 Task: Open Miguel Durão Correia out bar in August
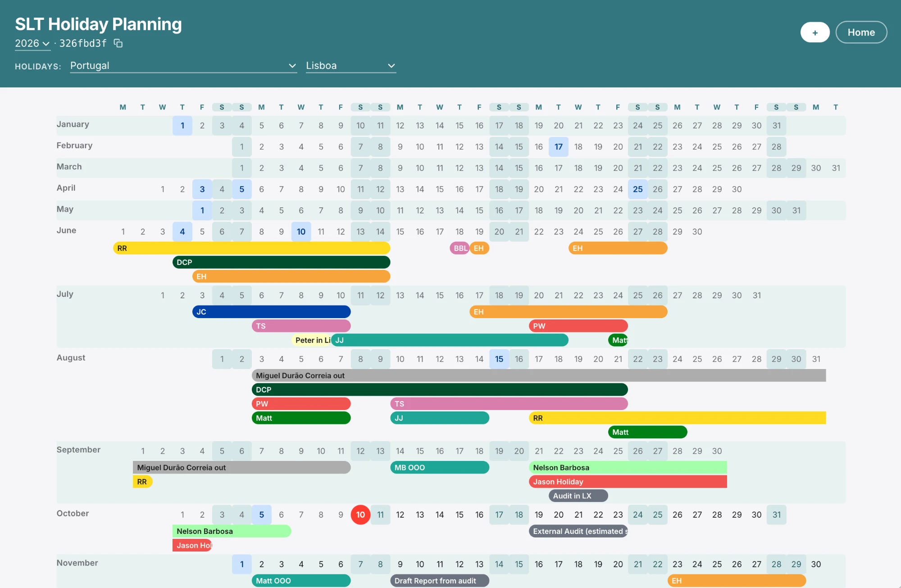(x=538, y=375)
